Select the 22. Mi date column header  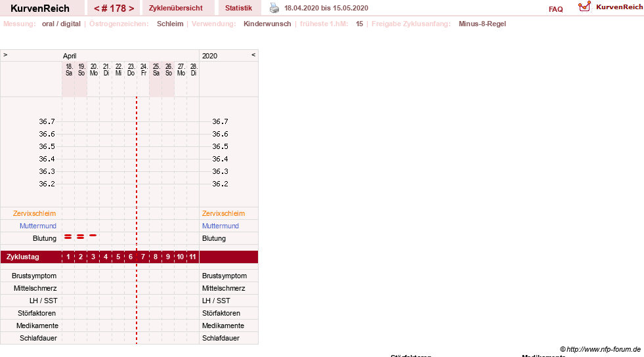point(118,70)
